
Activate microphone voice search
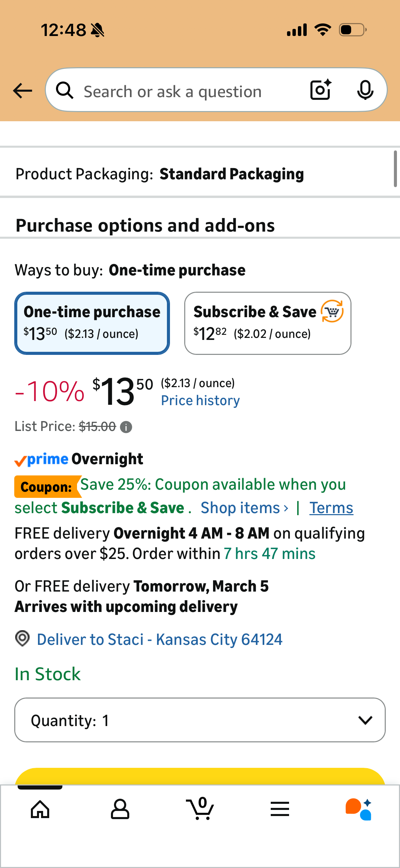365,90
